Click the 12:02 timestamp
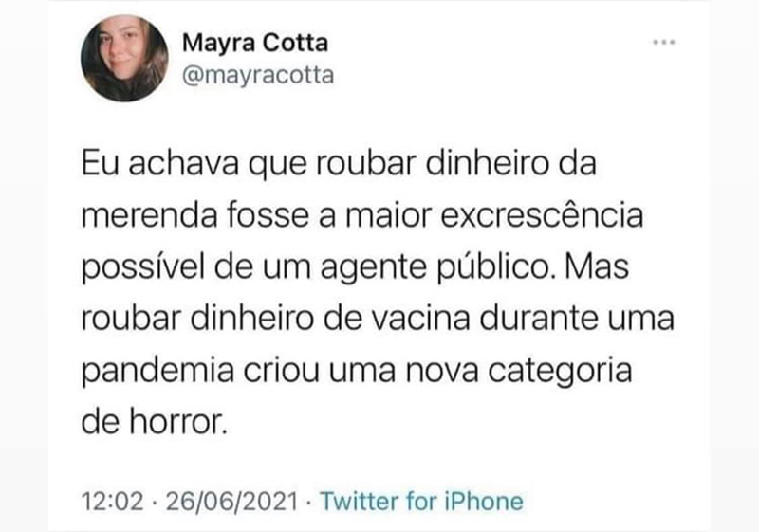 tap(113, 501)
